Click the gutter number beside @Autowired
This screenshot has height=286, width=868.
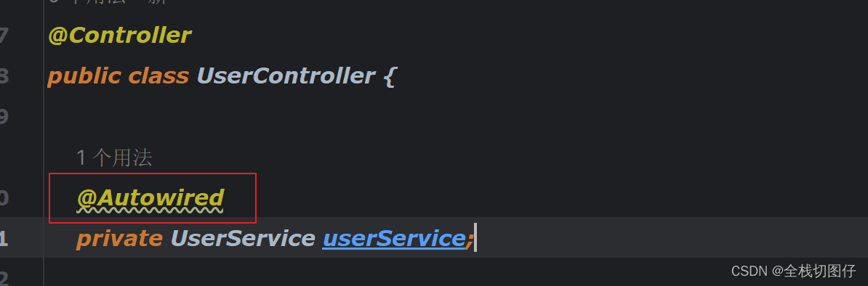(4, 198)
